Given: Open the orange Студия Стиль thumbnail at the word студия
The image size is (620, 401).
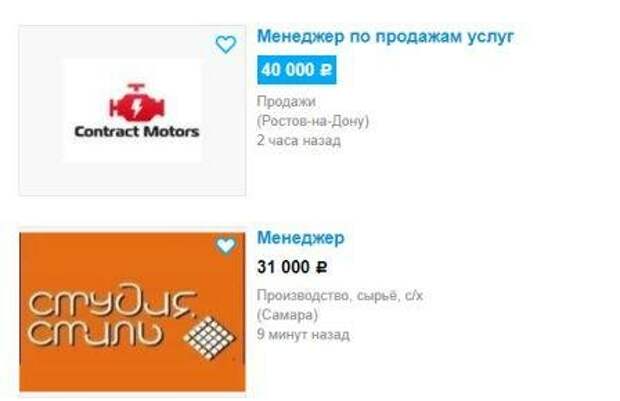Looking at the screenshot, I should [112, 305].
